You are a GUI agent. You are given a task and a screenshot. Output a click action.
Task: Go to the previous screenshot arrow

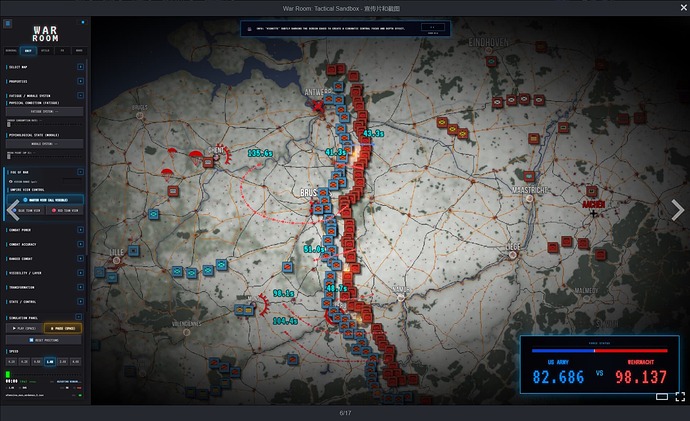coord(13,210)
